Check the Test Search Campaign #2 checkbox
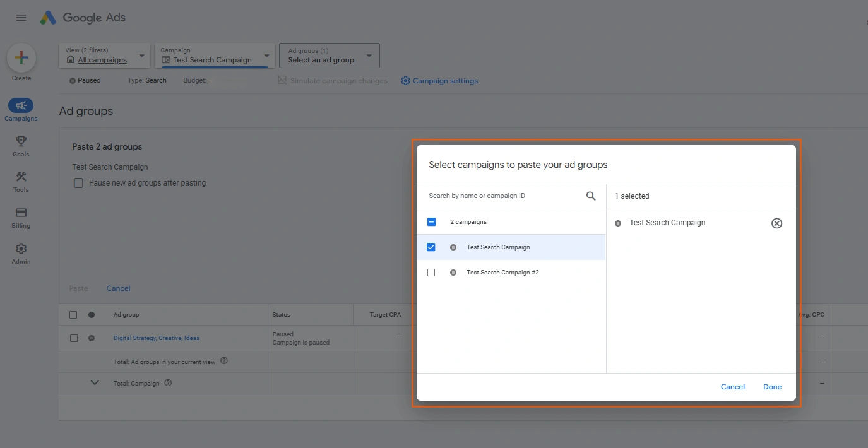The height and width of the screenshot is (448, 868). tap(431, 273)
